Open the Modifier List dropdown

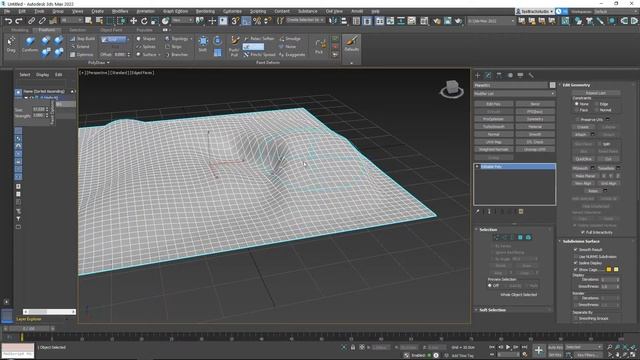pos(515,93)
